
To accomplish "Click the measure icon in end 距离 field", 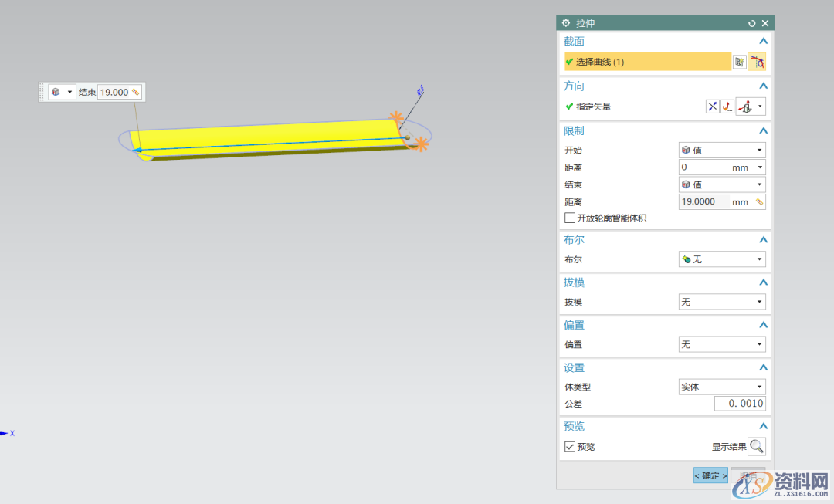I will tap(759, 201).
